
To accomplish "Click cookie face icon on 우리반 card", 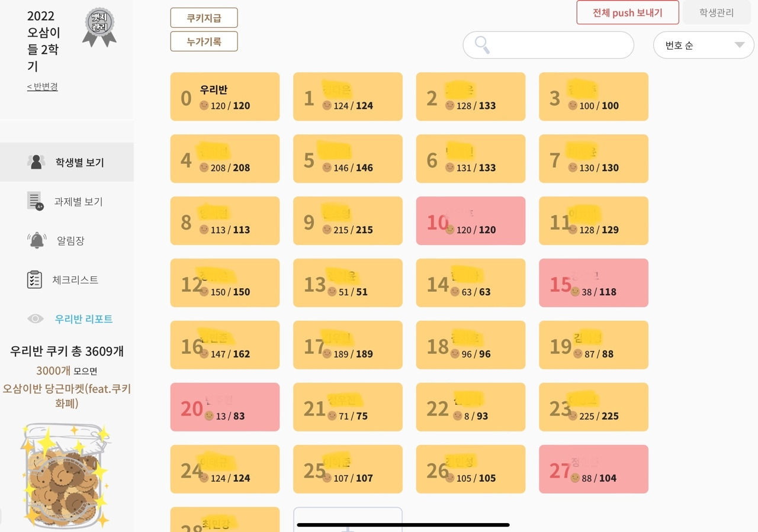I will 204,105.
